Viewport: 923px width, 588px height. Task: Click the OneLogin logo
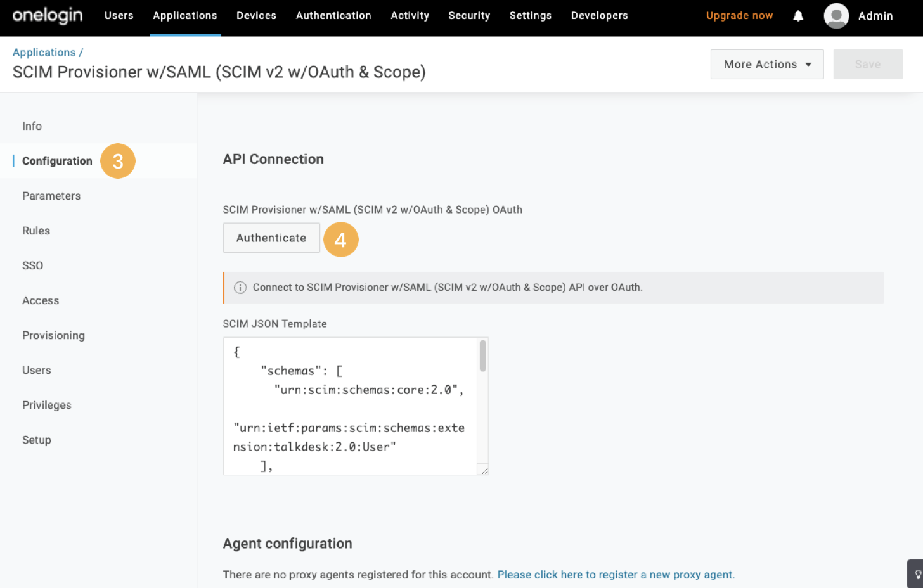47,15
